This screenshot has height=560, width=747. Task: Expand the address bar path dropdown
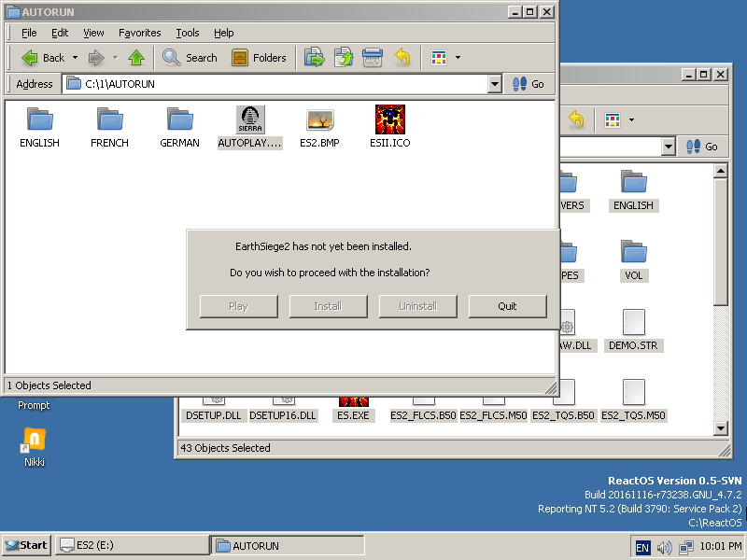[x=495, y=84]
